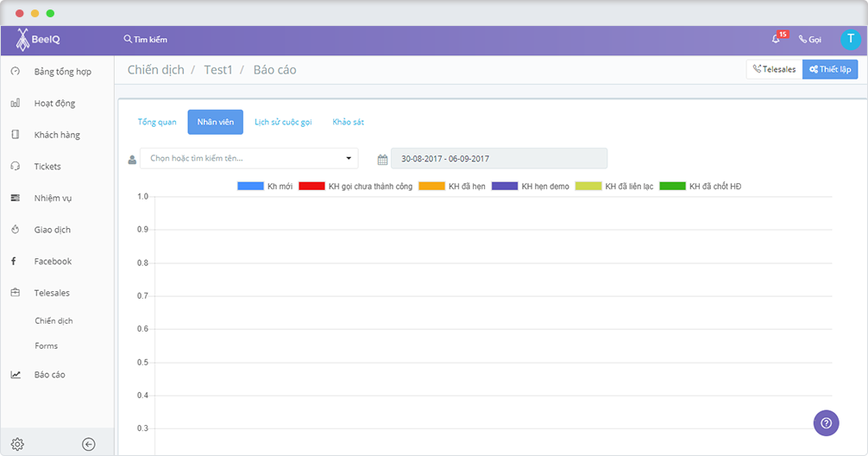Click the calendar icon beside date range

(382, 159)
